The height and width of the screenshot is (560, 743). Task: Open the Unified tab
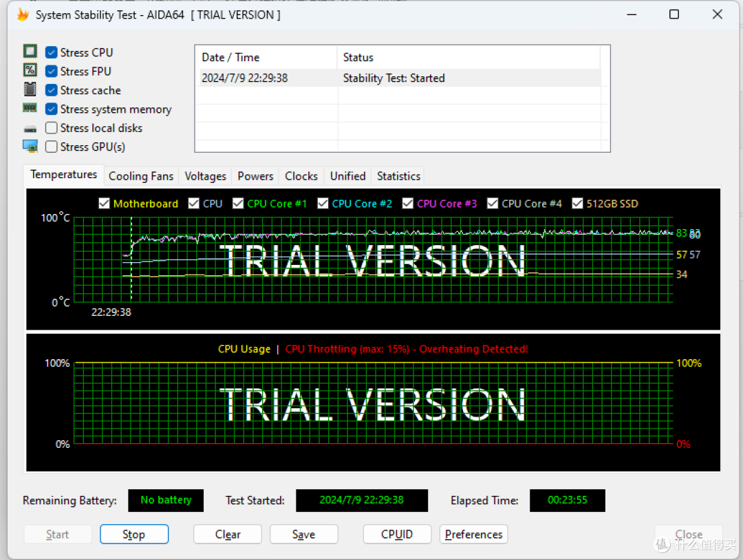tap(348, 176)
